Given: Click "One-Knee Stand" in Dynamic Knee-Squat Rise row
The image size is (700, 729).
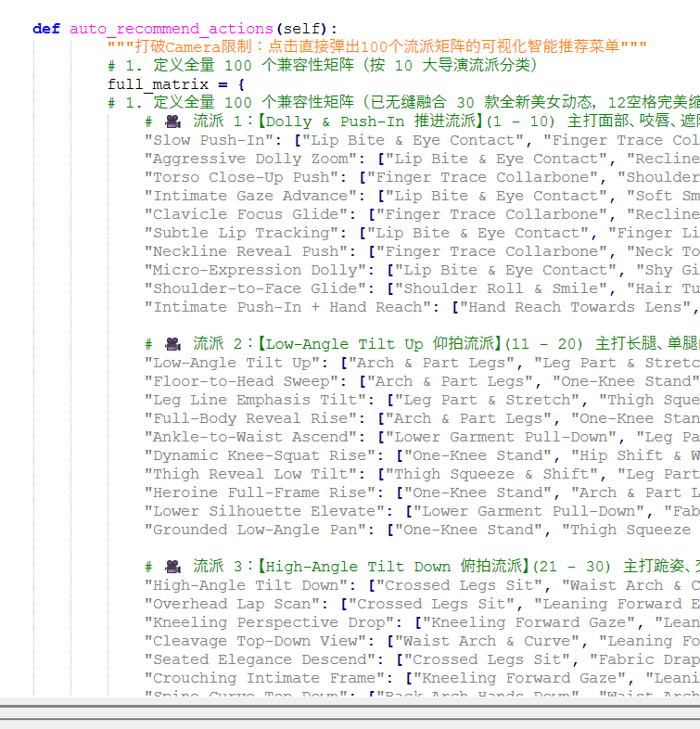Looking at the screenshot, I should [x=478, y=456].
